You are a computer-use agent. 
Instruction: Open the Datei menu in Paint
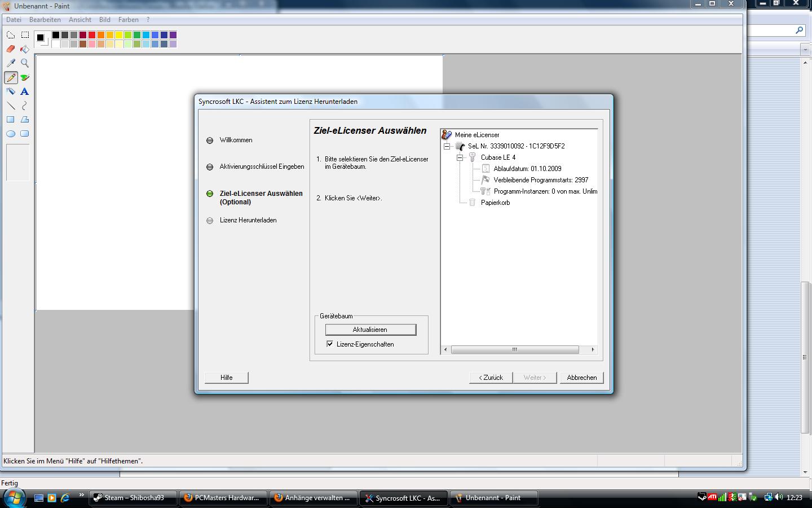pos(14,20)
